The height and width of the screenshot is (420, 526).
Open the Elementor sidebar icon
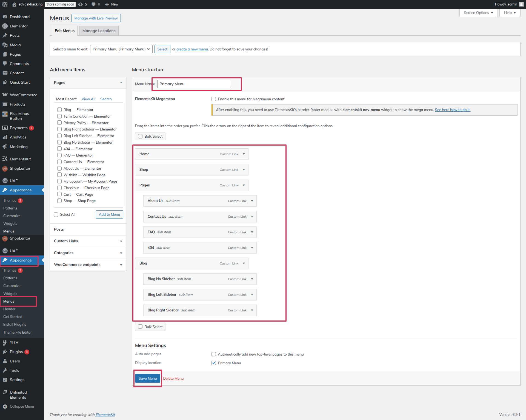tap(5, 26)
